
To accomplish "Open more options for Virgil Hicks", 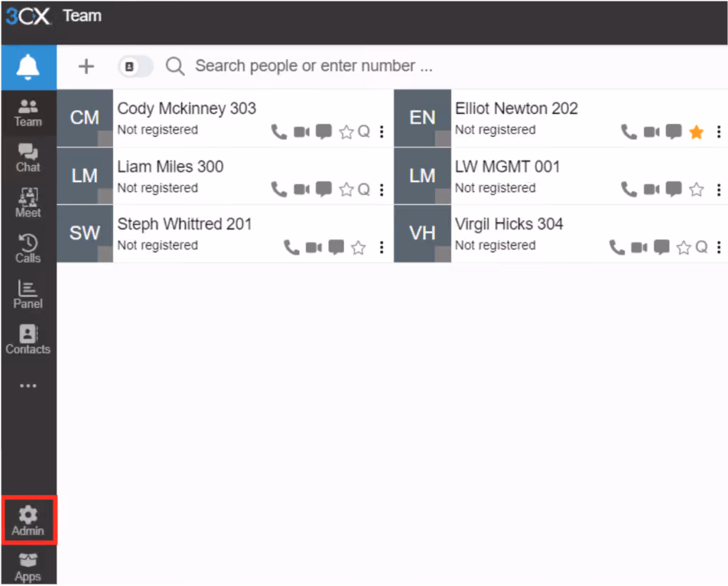I will point(719,247).
